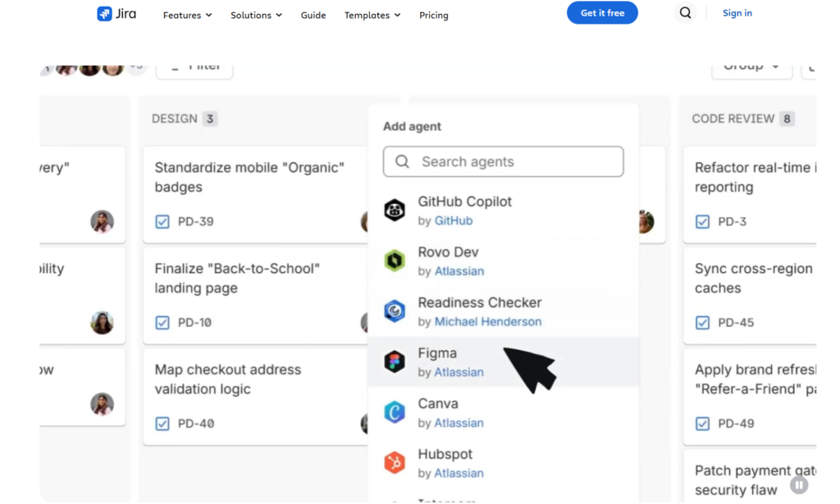Select the Canva agent icon
The height and width of the screenshot is (504, 840).
click(395, 412)
